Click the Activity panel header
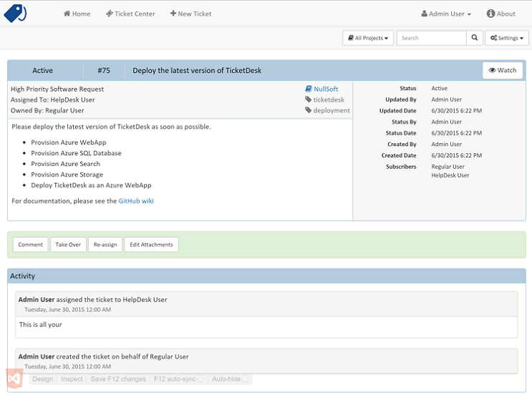 click(x=266, y=276)
